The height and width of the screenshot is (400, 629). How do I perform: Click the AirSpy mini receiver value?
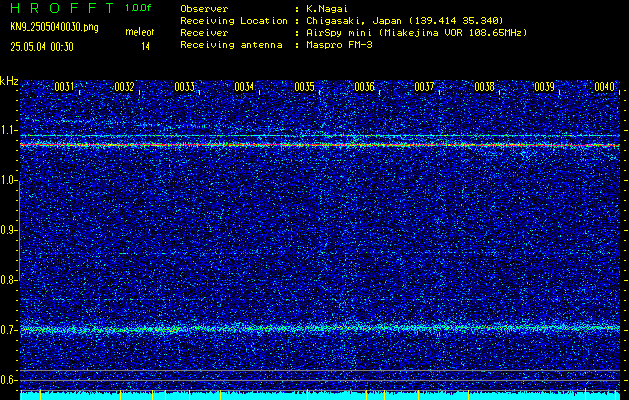point(417,33)
